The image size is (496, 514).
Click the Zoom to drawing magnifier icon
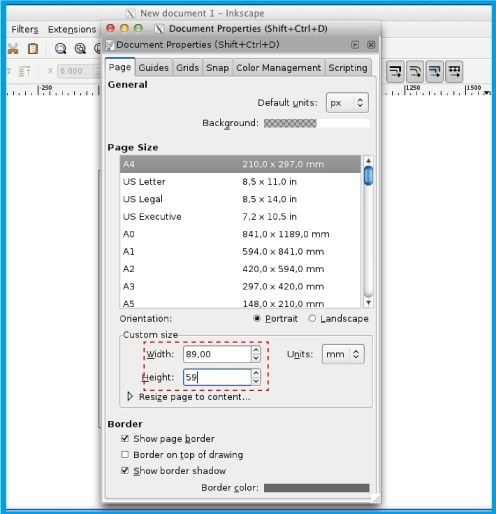click(80, 49)
